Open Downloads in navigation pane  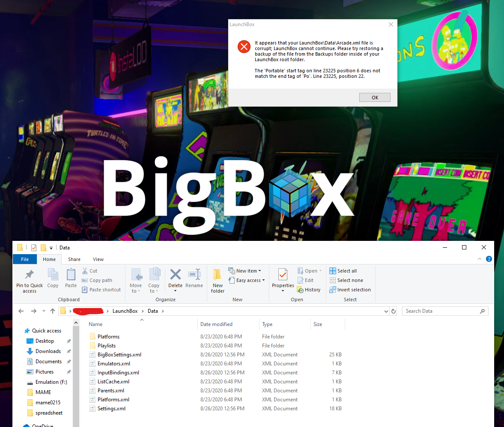tap(48, 351)
